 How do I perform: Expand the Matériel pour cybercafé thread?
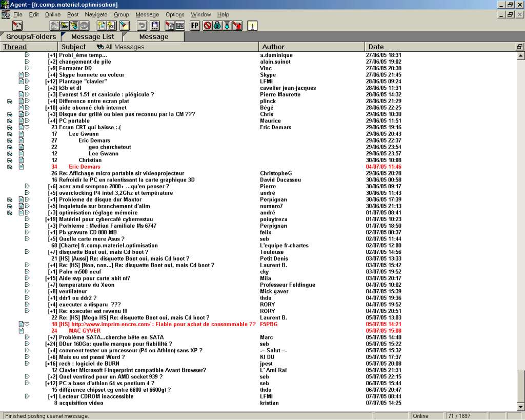tap(27, 219)
